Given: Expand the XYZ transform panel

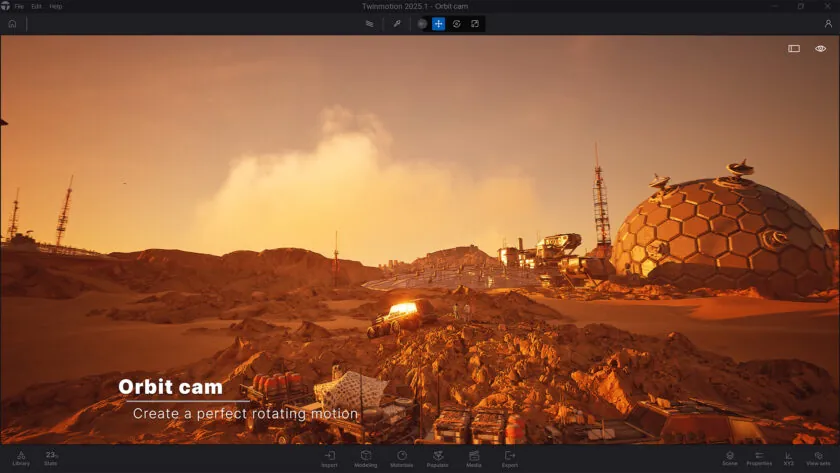Looking at the screenshot, I should coord(789,458).
